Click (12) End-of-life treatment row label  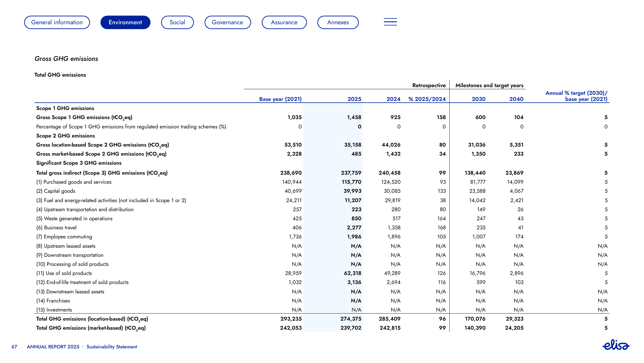[x=82, y=283]
